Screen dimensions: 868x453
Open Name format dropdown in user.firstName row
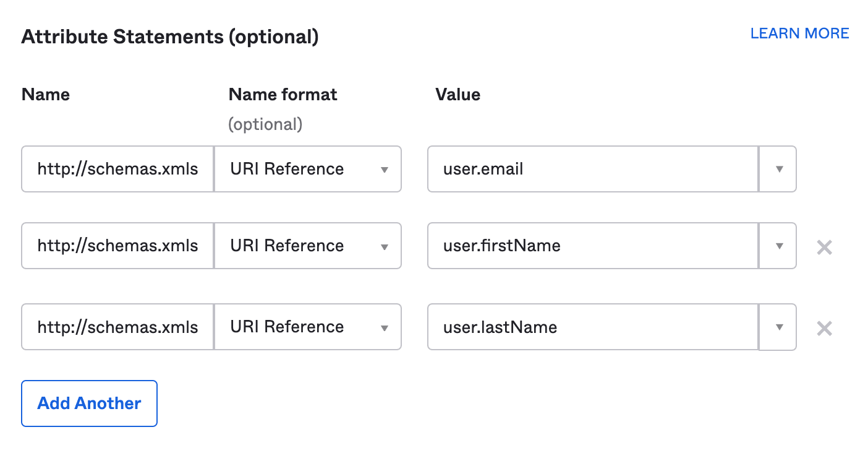[308, 246]
